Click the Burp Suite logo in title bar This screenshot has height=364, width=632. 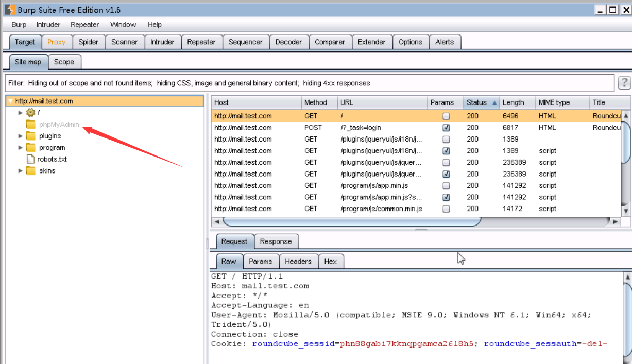click(9, 9)
